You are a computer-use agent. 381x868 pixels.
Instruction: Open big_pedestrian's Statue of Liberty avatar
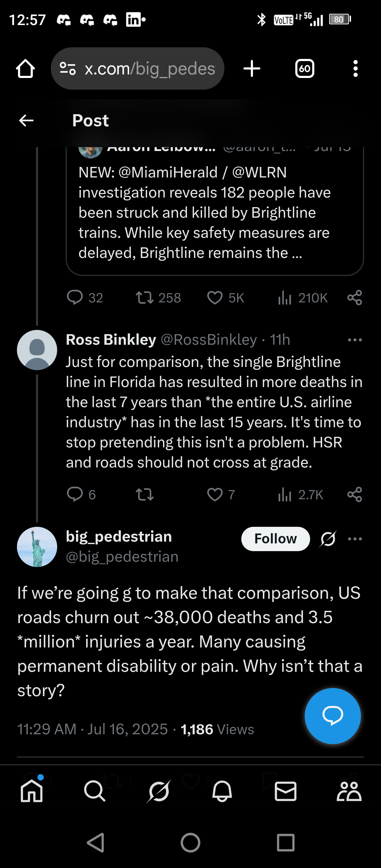(37, 547)
